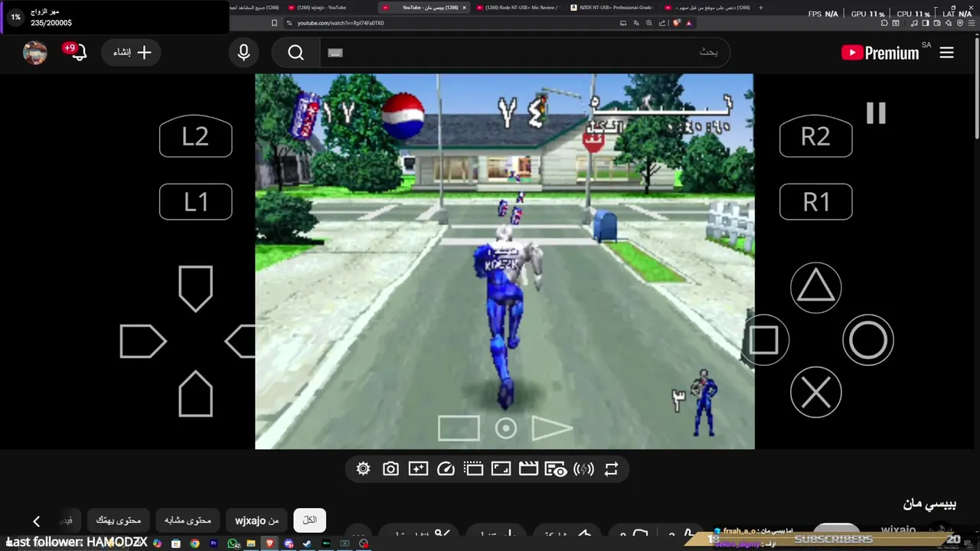The width and height of the screenshot is (980, 551).
Task: Switch to the wjxajo - YouTube browser tab
Action: tap(326, 8)
